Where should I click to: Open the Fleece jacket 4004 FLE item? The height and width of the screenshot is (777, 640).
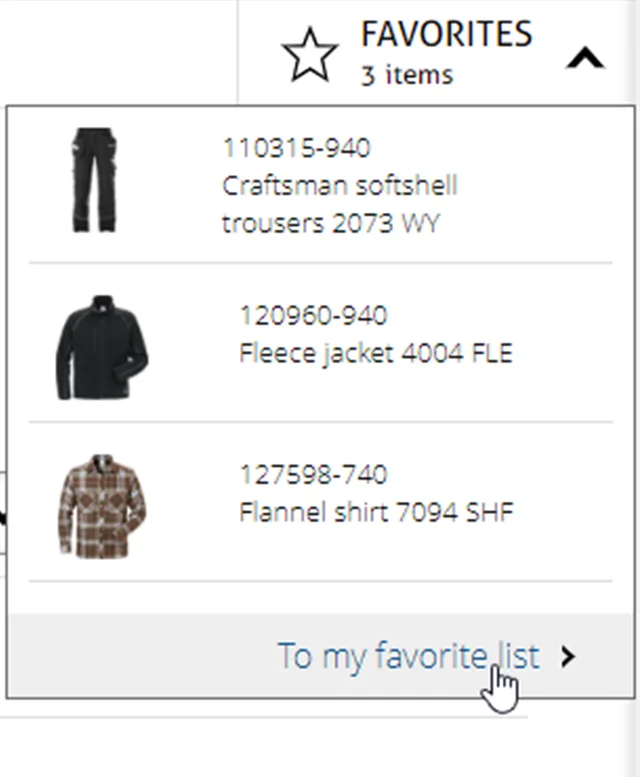coord(376,353)
